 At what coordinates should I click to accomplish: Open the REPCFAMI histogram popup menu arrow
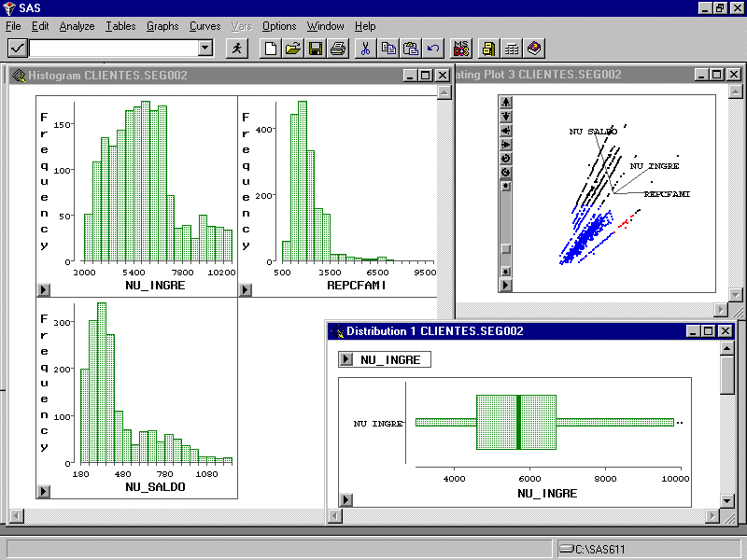(x=245, y=290)
